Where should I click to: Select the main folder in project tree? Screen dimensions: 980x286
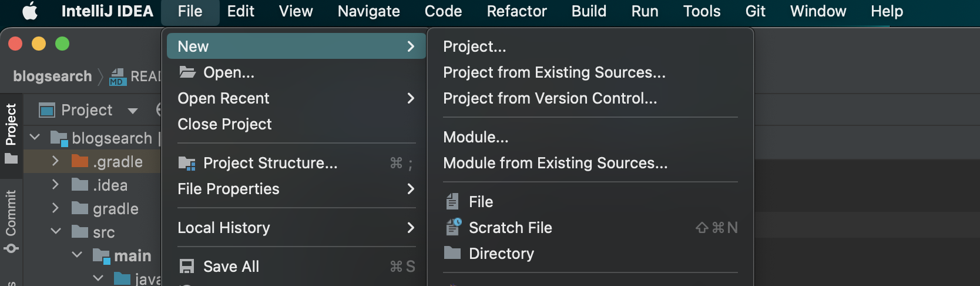(132, 256)
